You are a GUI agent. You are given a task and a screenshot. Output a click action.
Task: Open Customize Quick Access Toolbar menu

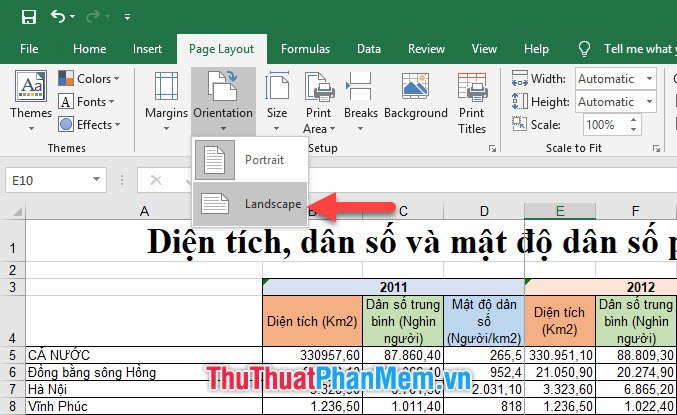pyautogui.click(x=127, y=17)
